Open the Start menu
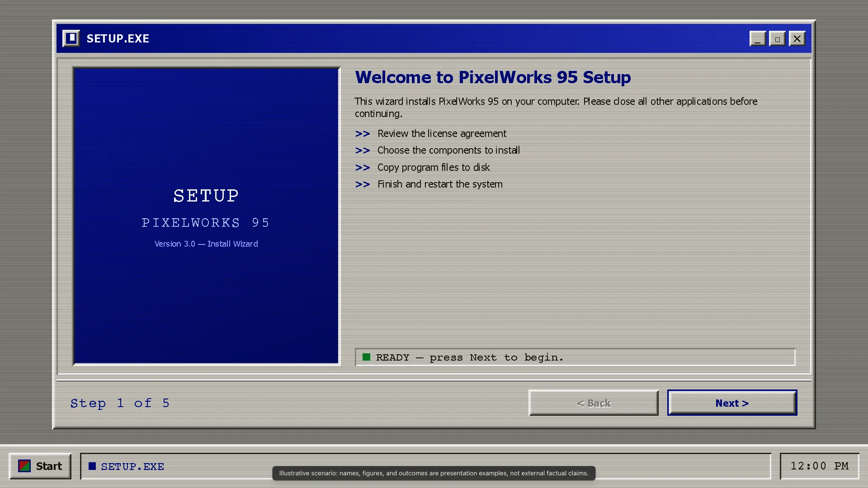 (x=40, y=466)
